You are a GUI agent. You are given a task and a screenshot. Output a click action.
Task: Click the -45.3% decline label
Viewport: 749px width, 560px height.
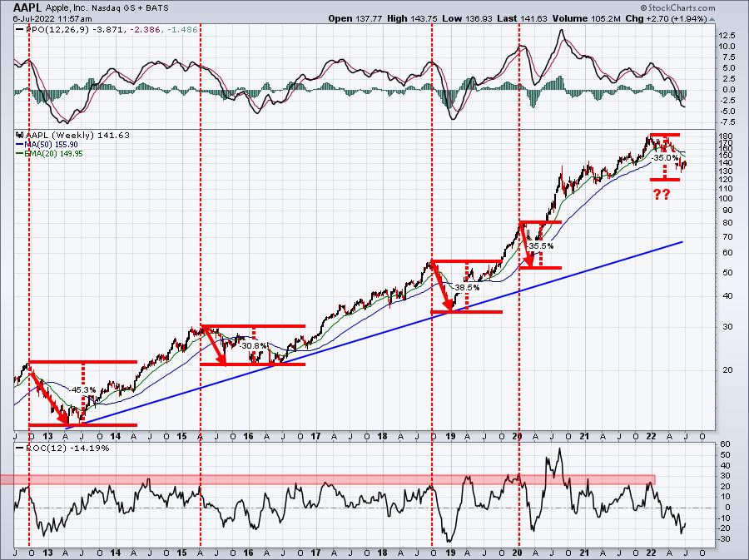tap(82, 389)
